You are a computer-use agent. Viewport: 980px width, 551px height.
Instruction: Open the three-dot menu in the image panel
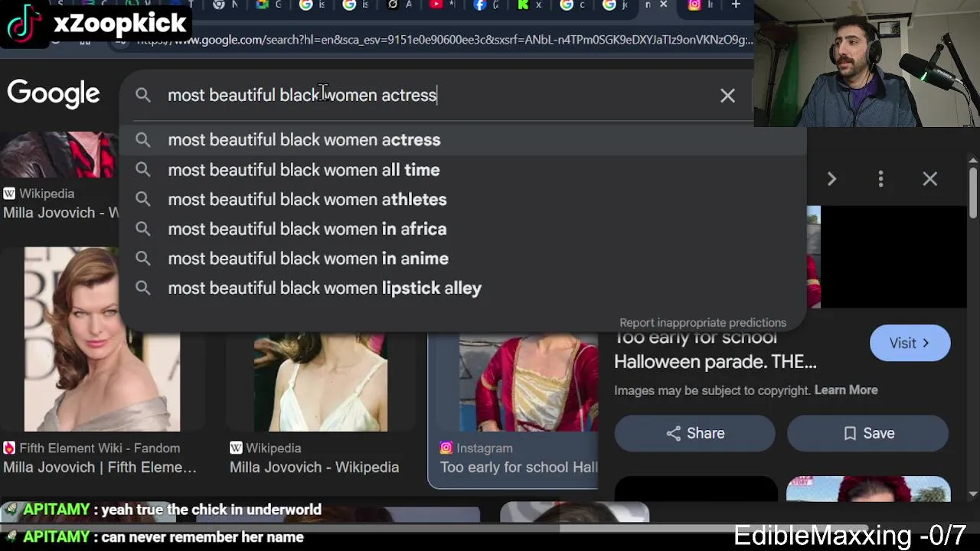click(x=880, y=179)
